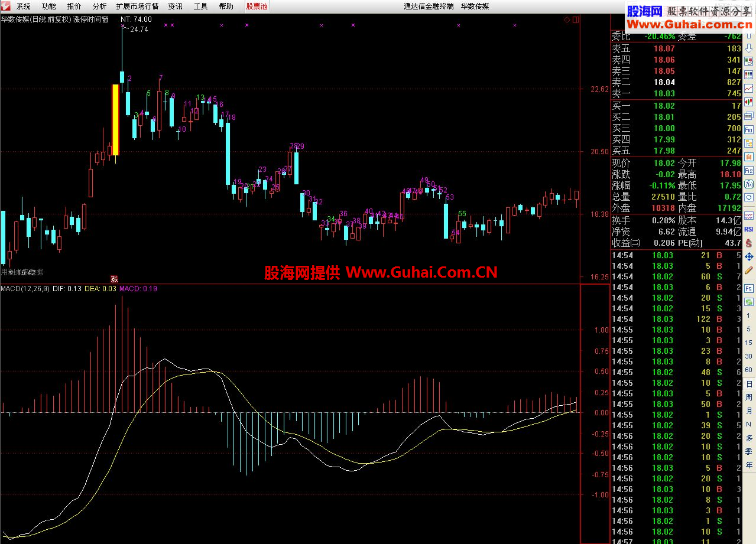This screenshot has height=544, width=756.
Task: Click the application logo in title bar
Action: pyautogui.click(x=6, y=6)
